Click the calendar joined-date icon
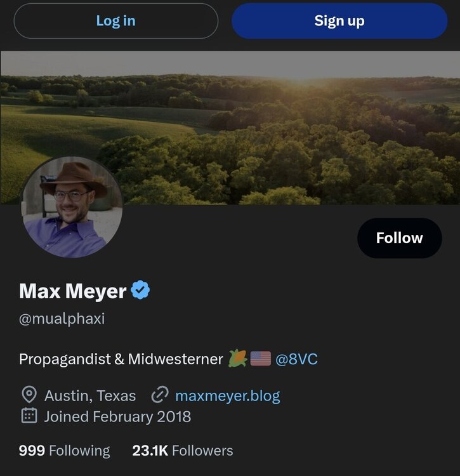 point(29,416)
